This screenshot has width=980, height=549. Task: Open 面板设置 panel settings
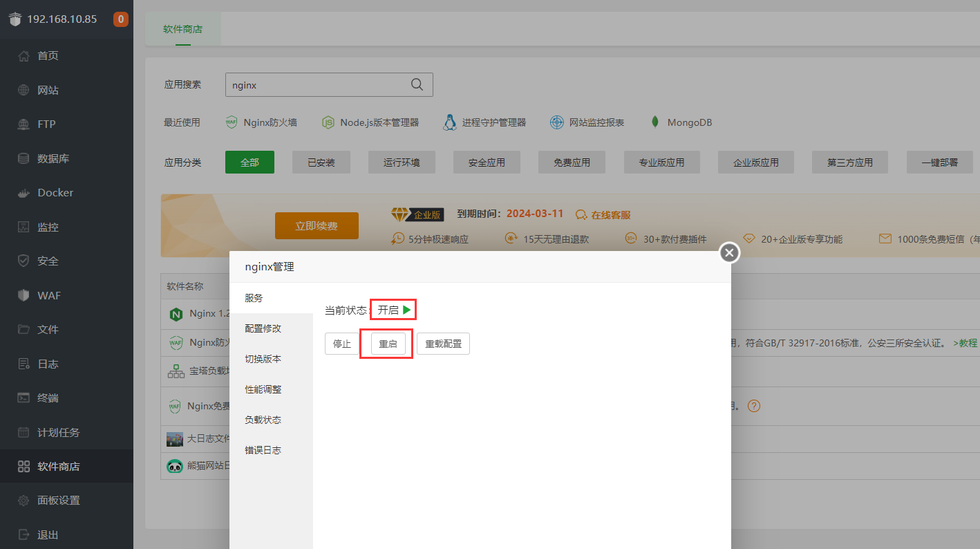pos(66,501)
